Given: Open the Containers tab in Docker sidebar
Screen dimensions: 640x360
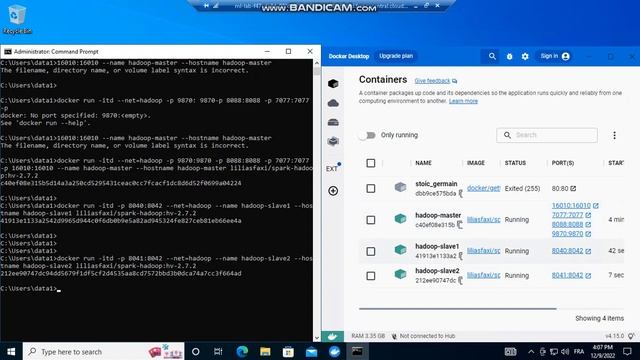Looking at the screenshot, I should click(333, 84).
